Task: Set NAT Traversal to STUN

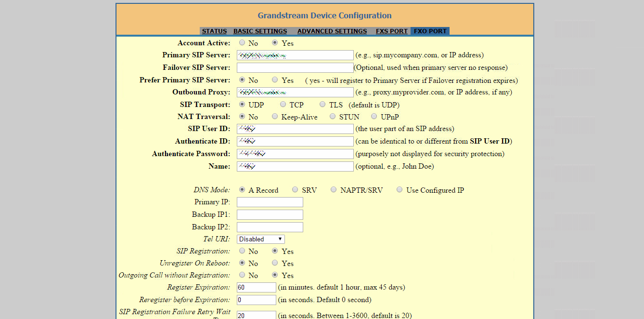Action: pos(333,117)
